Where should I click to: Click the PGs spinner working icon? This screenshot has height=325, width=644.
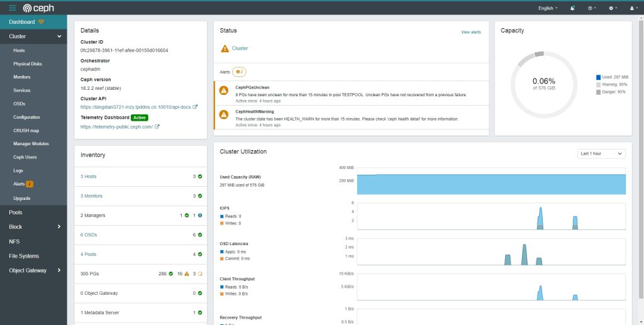(200, 273)
